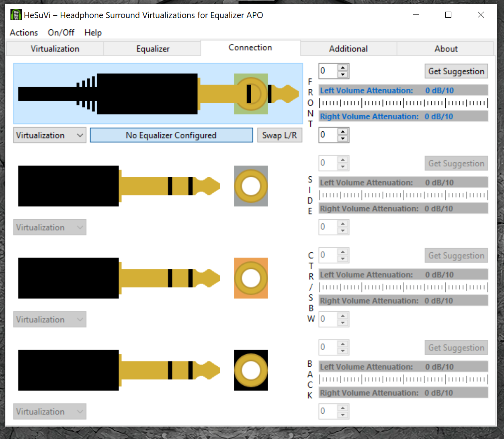Click No Equalizer Configured button
The height and width of the screenshot is (439, 504).
pyautogui.click(x=171, y=135)
